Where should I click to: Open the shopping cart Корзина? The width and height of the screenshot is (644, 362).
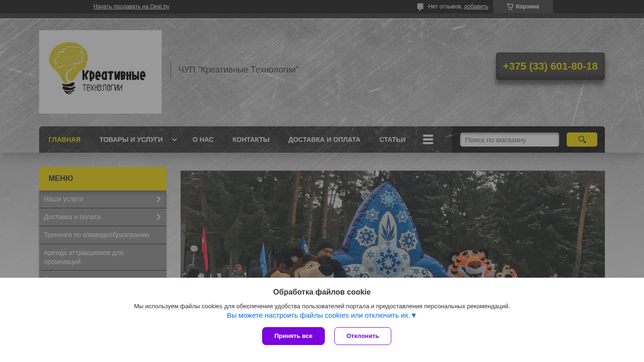click(523, 7)
